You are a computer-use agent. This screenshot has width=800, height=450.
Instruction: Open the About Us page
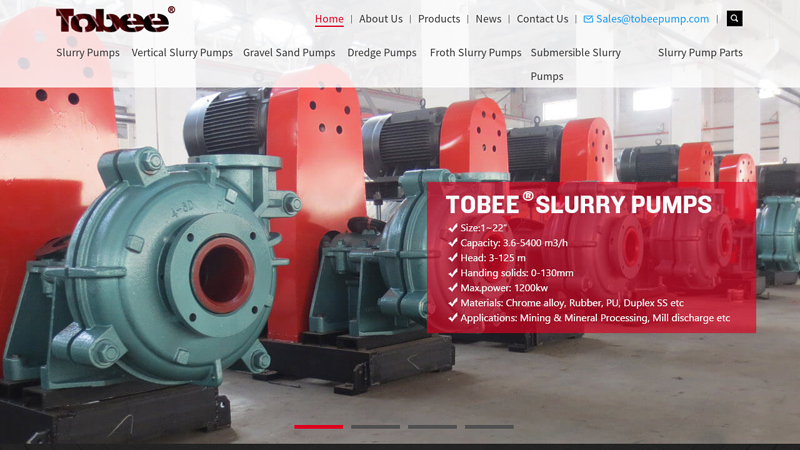coord(381,19)
